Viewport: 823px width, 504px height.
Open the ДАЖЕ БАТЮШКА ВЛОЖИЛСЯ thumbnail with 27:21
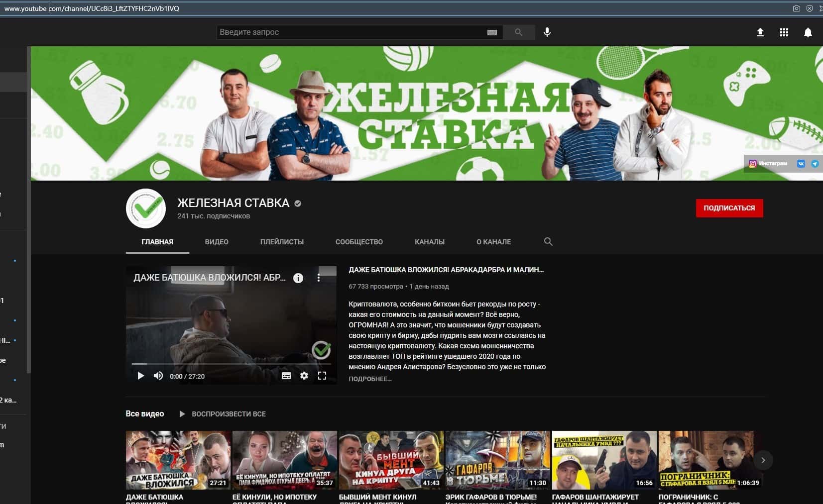(x=178, y=460)
